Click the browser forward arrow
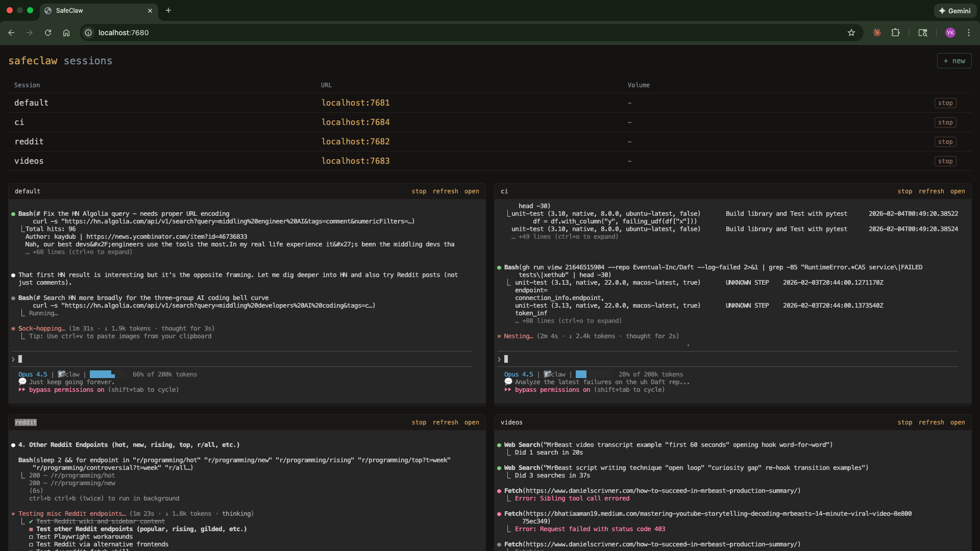 (x=30, y=33)
